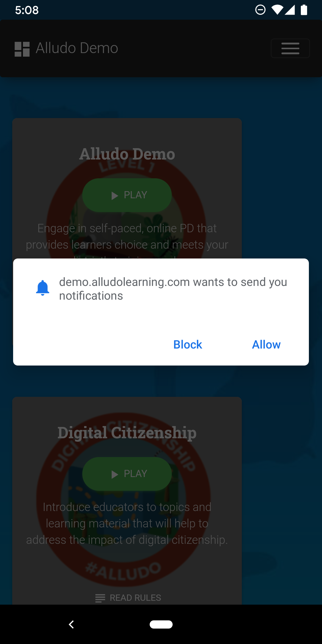Tap the Wi-Fi status icon
The width and height of the screenshot is (322, 644).
(x=277, y=10)
